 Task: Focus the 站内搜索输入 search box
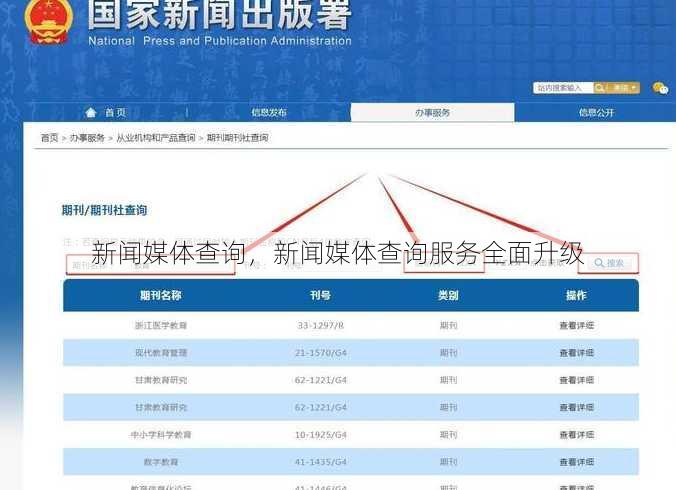coord(563,88)
